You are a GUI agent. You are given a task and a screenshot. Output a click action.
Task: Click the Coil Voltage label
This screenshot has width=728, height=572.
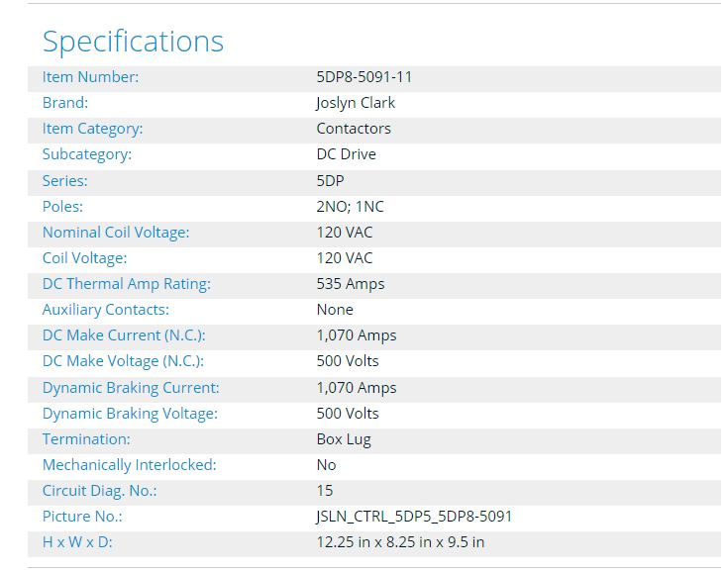click(x=84, y=258)
